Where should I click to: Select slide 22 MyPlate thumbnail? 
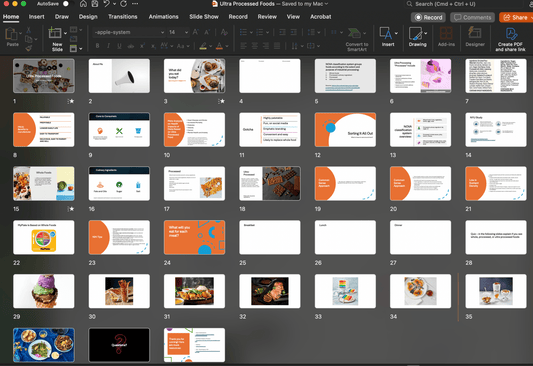[x=44, y=237]
